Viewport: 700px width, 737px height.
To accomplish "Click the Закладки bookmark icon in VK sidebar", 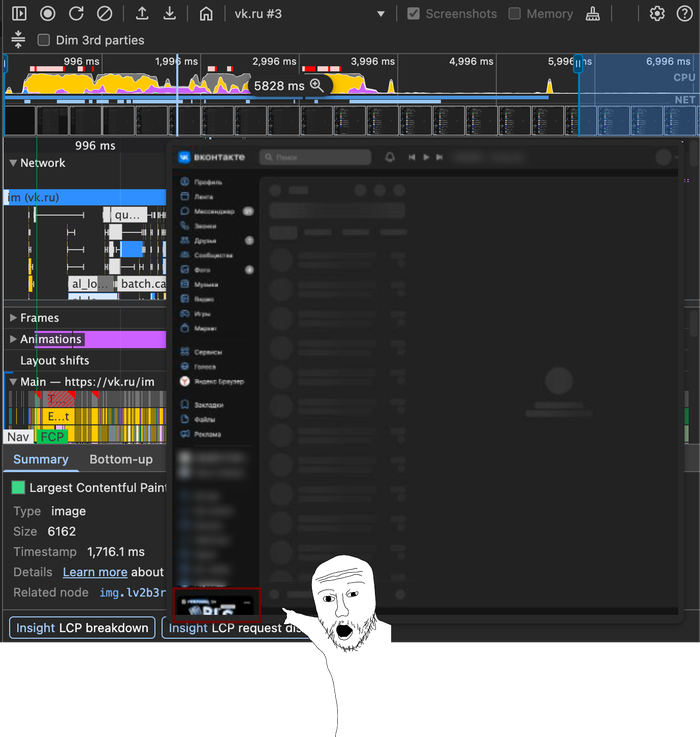I will click(x=185, y=404).
